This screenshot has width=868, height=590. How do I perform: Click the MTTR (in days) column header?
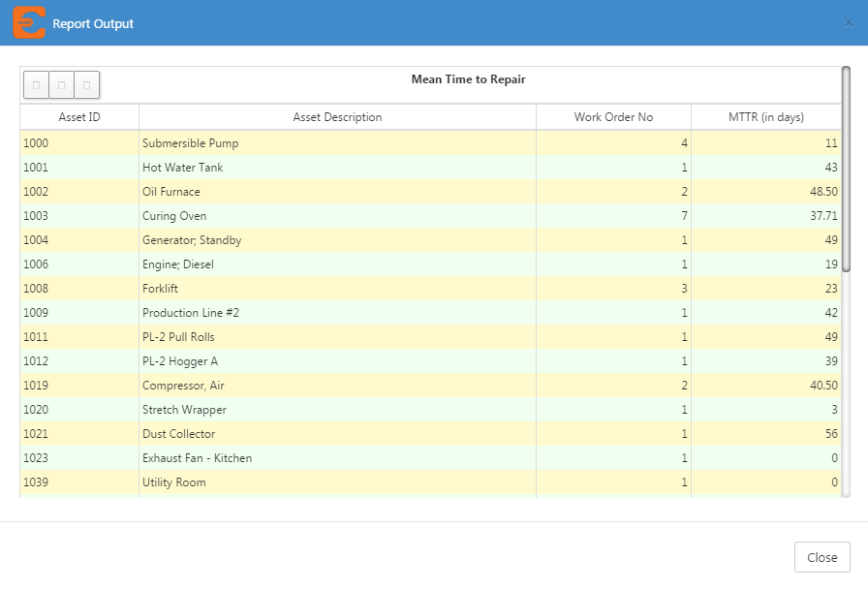[766, 117]
